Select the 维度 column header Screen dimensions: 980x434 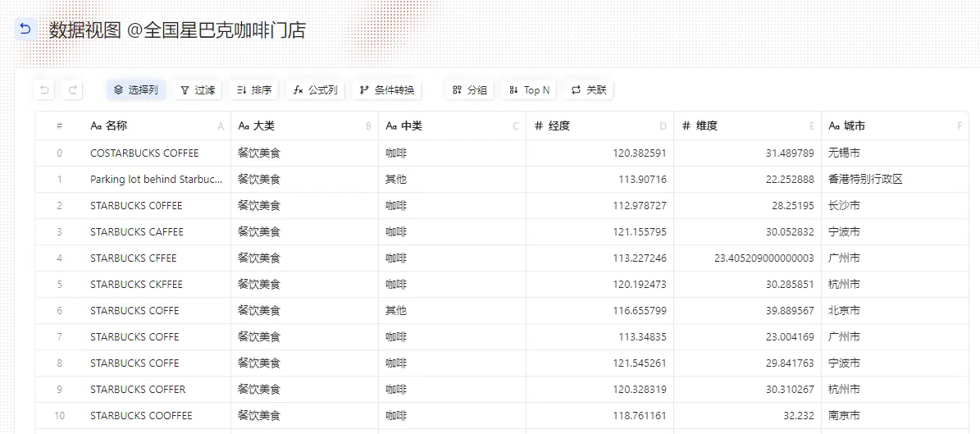747,126
